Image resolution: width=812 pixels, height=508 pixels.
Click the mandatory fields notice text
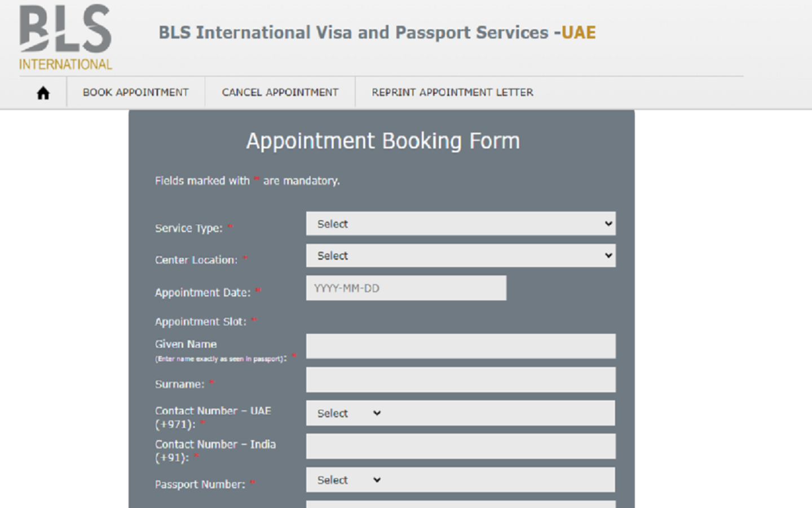(x=248, y=181)
